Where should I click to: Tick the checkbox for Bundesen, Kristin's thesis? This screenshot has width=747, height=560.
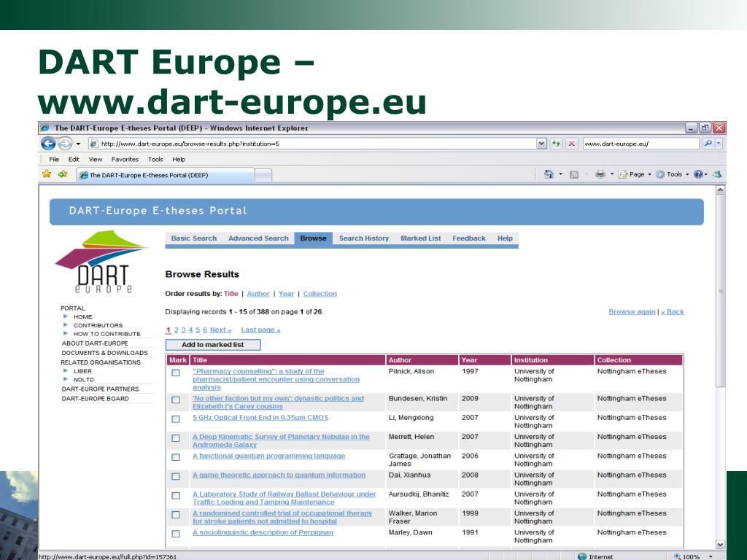[x=176, y=400]
